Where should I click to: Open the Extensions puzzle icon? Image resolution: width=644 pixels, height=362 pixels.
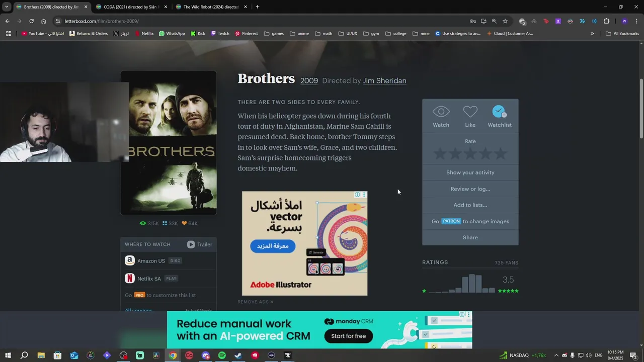point(606,21)
